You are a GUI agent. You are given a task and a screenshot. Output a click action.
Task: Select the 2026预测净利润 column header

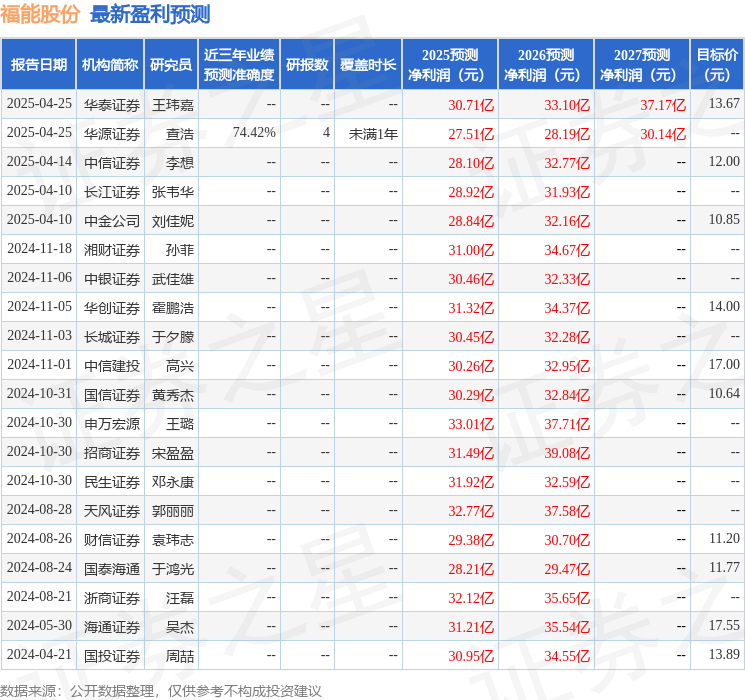pos(546,65)
